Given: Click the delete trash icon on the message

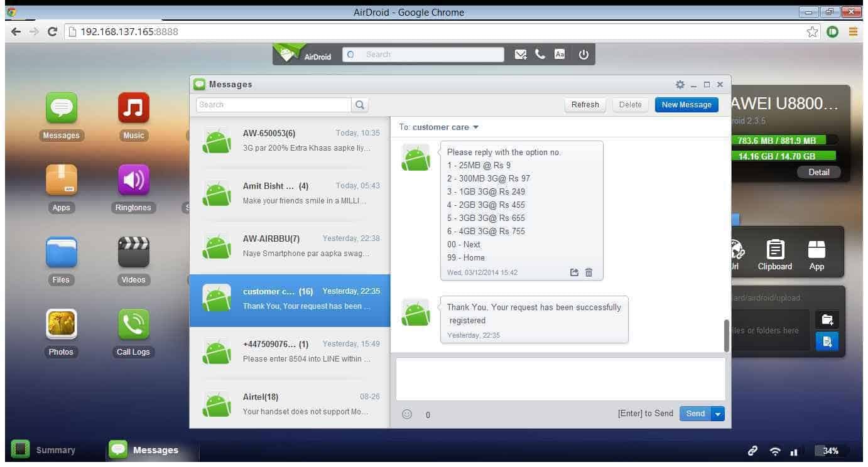Looking at the screenshot, I should pos(589,272).
